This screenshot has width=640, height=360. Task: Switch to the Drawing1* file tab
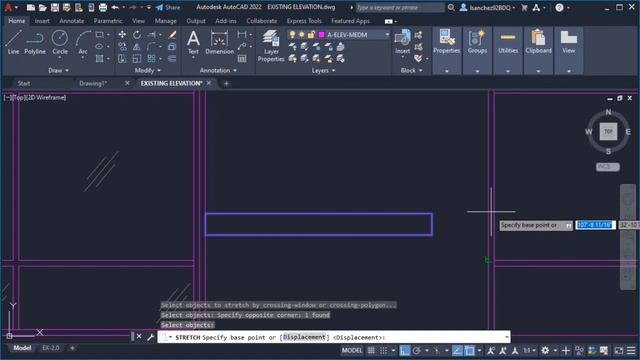(x=93, y=83)
